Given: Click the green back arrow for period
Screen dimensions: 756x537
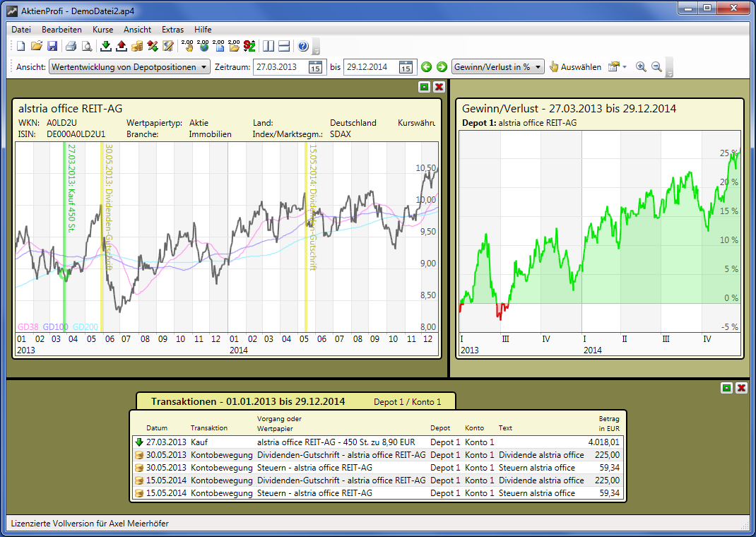Looking at the screenshot, I should pyautogui.click(x=426, y=67).
